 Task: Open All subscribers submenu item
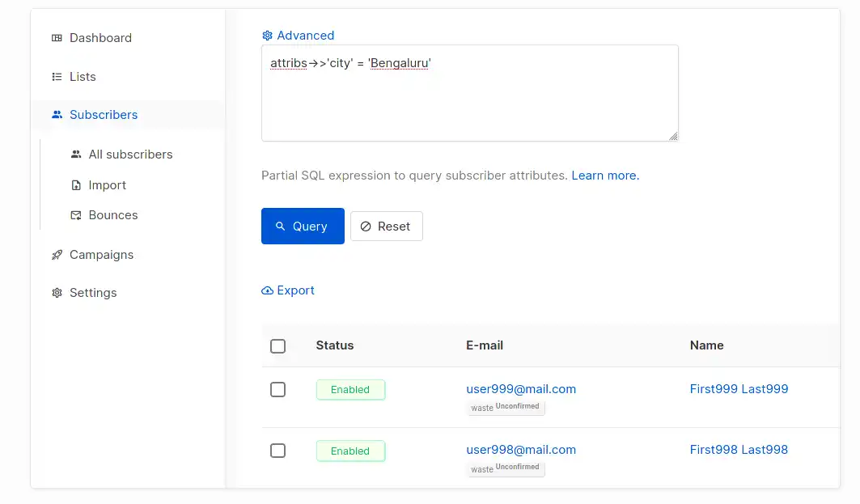coord(130,155)
